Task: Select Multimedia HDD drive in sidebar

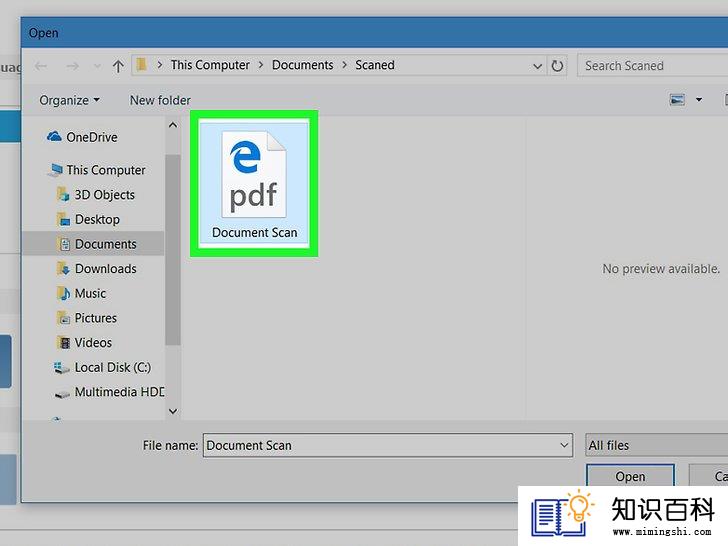Action: pyautogui.click(x=119, y=392)
